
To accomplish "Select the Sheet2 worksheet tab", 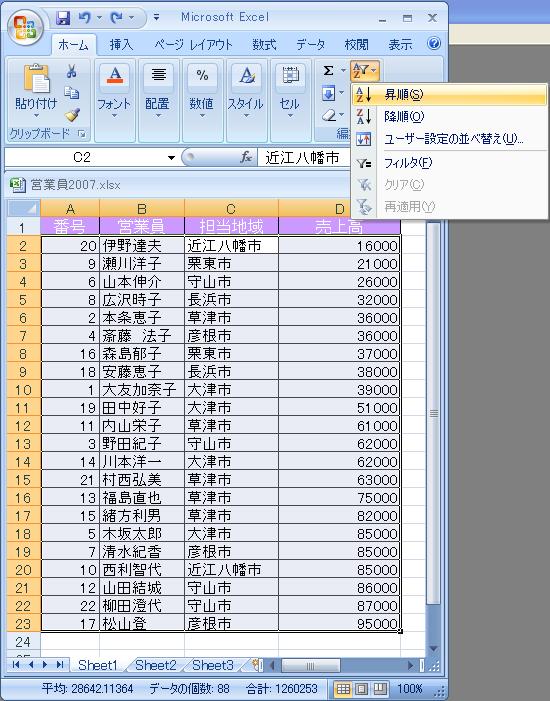I will (x=156, y=665).
